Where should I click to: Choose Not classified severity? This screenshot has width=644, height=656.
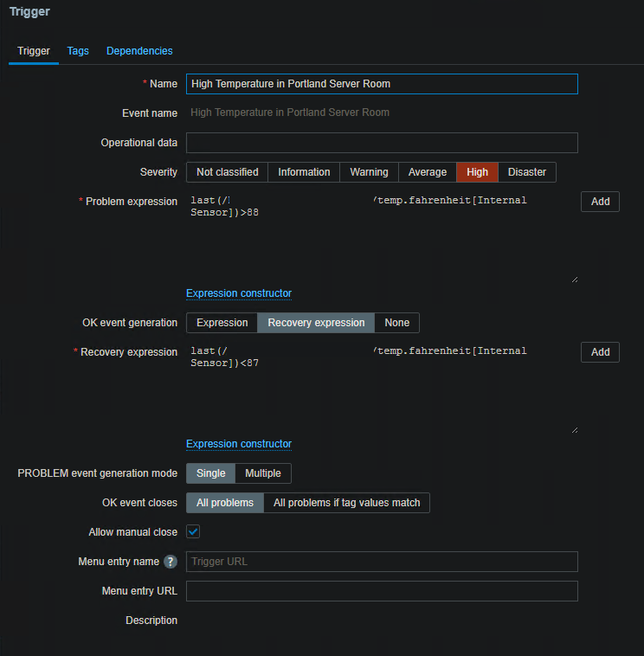pos(227,172)
